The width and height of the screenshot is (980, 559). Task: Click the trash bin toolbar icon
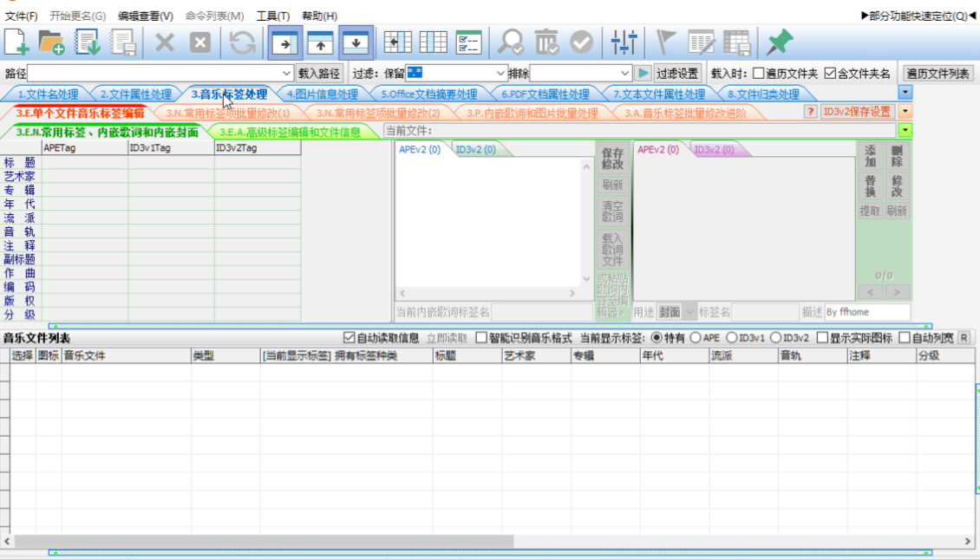tap(546, 42)
